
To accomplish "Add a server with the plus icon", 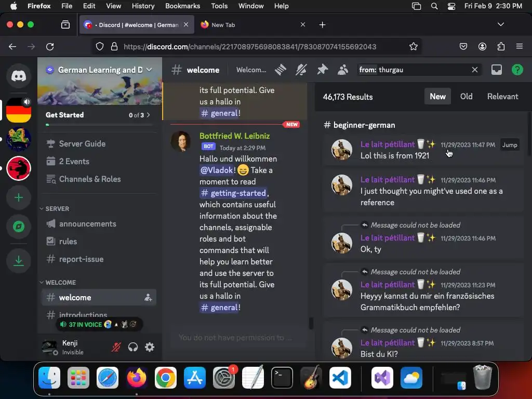I will click(x=19, y=197).
